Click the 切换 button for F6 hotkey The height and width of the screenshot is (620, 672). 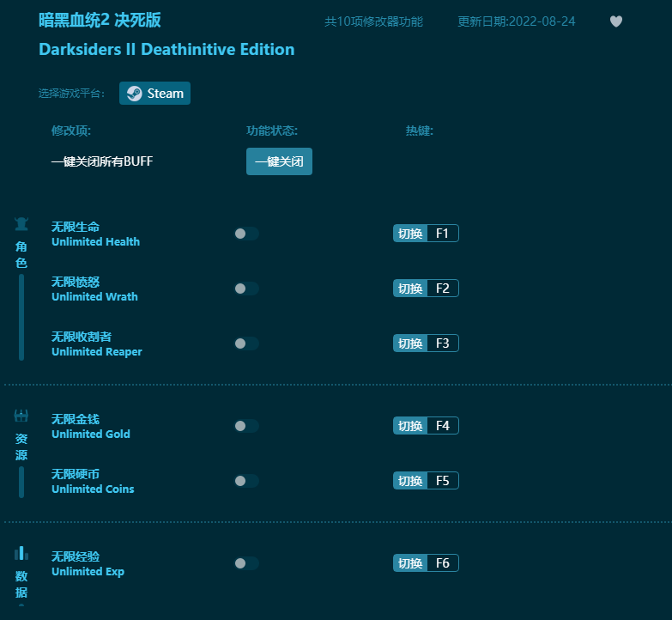coord(410,563)
